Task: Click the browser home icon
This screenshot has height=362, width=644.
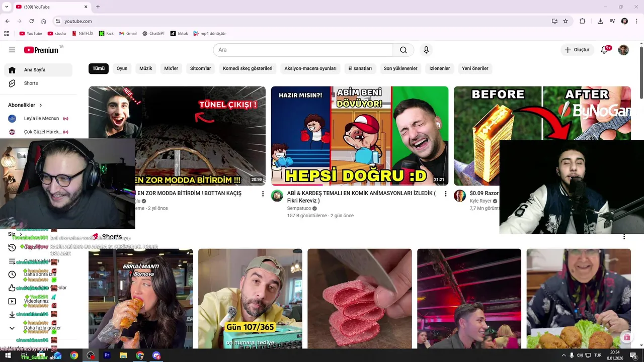Action: [x=44, y=21]
